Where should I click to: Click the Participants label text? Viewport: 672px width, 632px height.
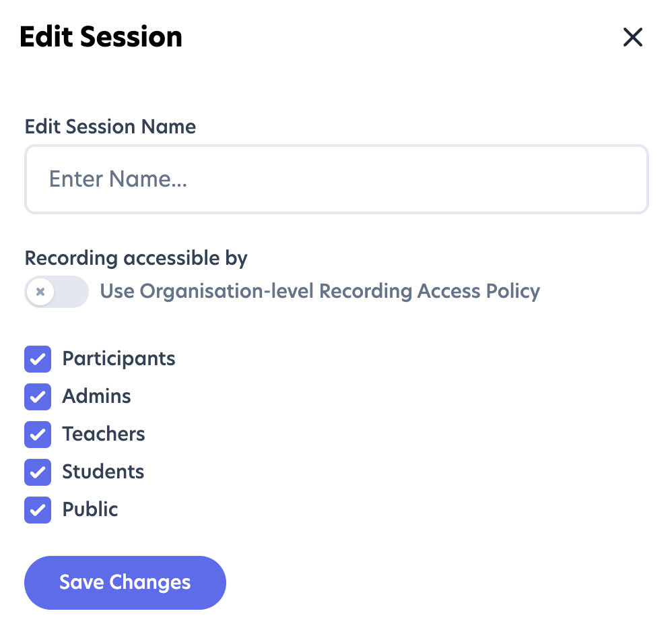coord(119,358)
